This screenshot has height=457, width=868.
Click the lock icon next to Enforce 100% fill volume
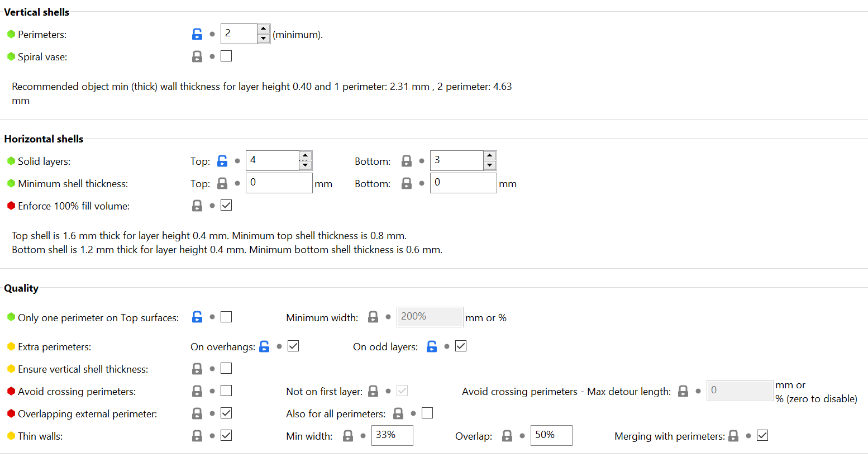pyautogui.click(x=197, y=206)
